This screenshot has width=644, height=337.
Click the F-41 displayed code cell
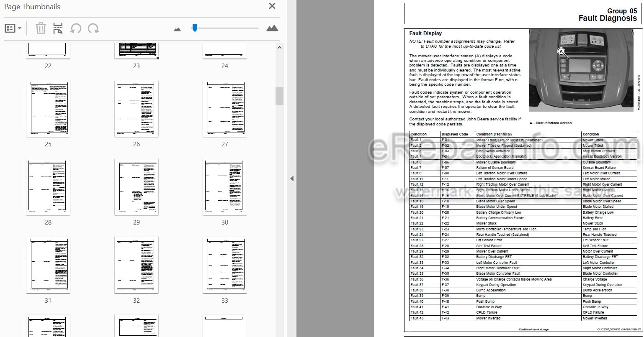458,307
